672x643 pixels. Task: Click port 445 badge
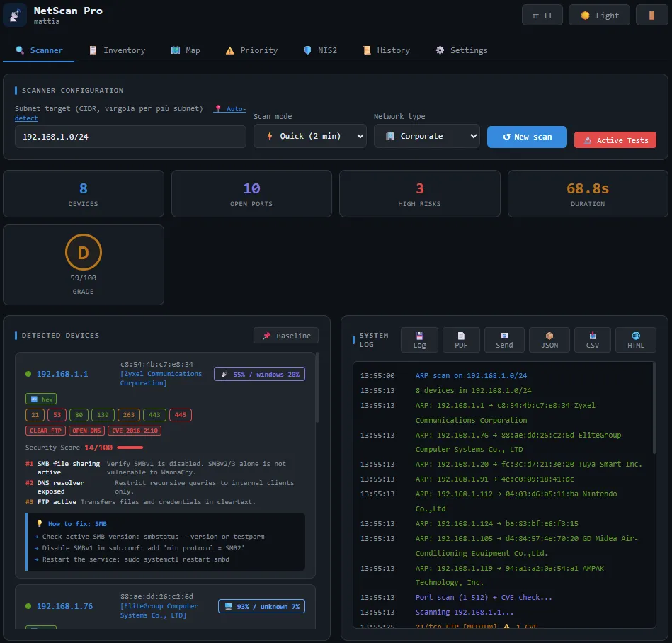[x=181, y=415]
